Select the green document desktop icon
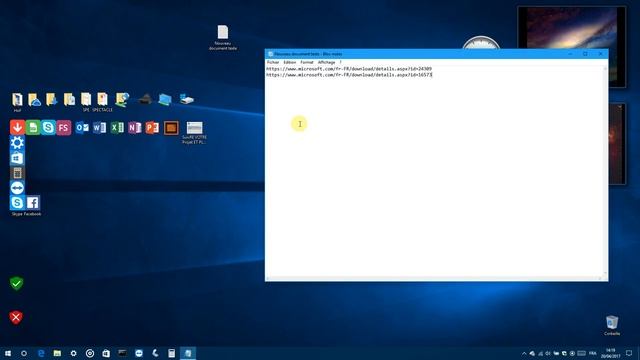The height and width of the screenshot is (360, 640). [x=33, y=127]
